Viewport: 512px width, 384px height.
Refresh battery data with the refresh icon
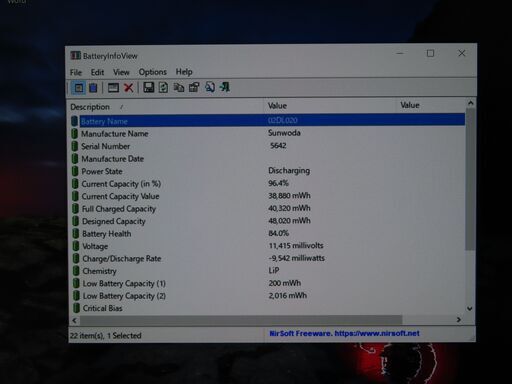(x=163, y=88)
